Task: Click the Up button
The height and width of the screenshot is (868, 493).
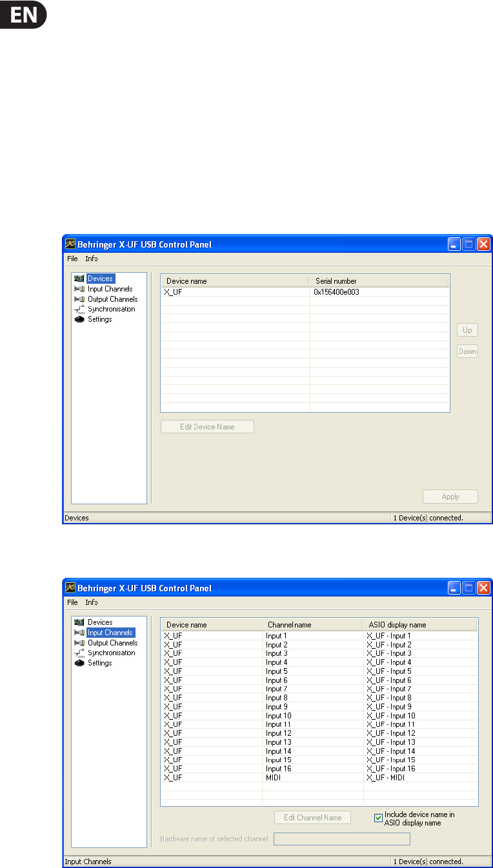Action: tap(467, 330)
